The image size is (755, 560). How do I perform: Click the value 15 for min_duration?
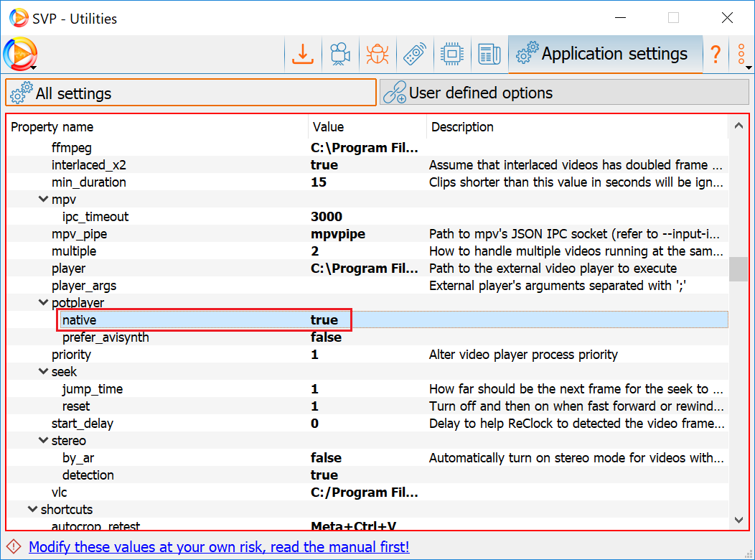point(319,182)
